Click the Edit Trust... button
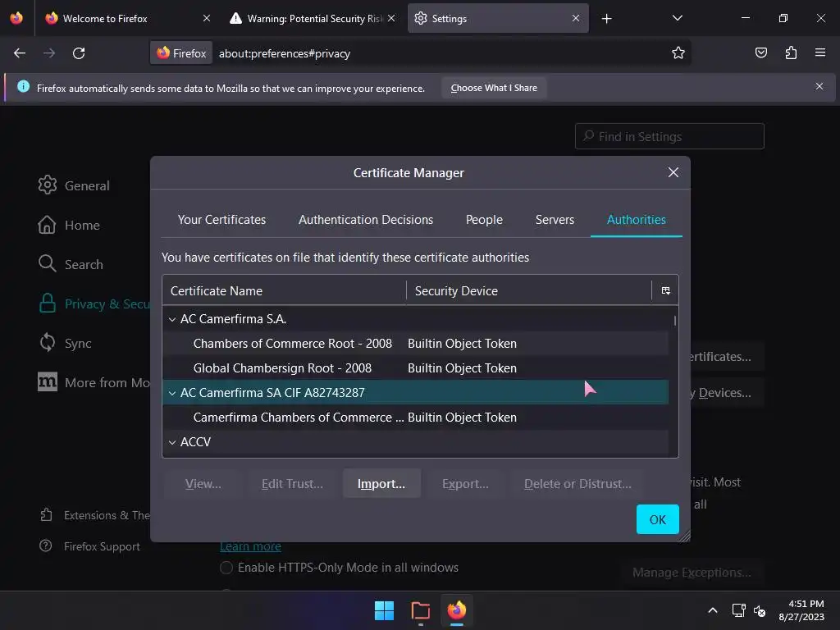Image resolution: width=840 pixels, height=630 pixels. pyautogui.click(x=293, y=484)
